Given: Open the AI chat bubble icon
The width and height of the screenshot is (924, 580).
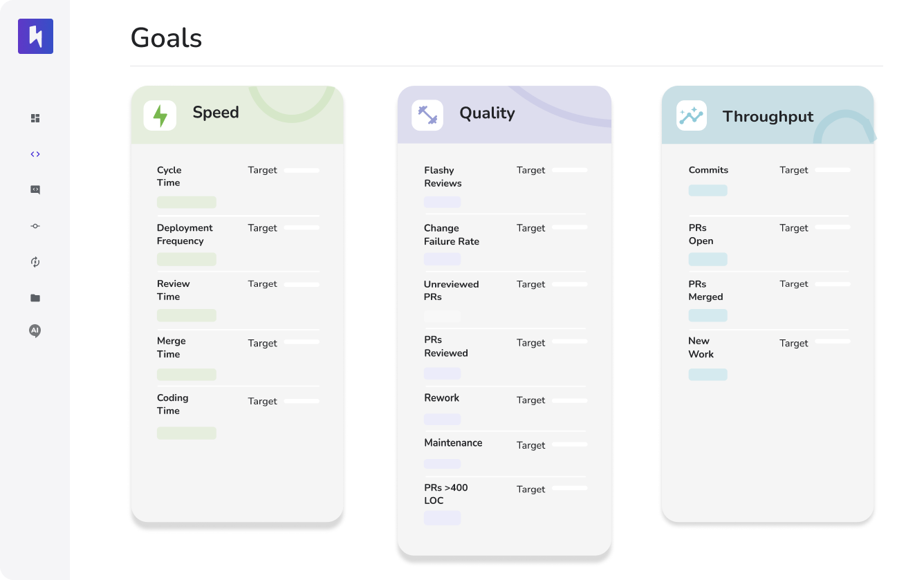Looking at the screenshot, I should pos(35,331).
